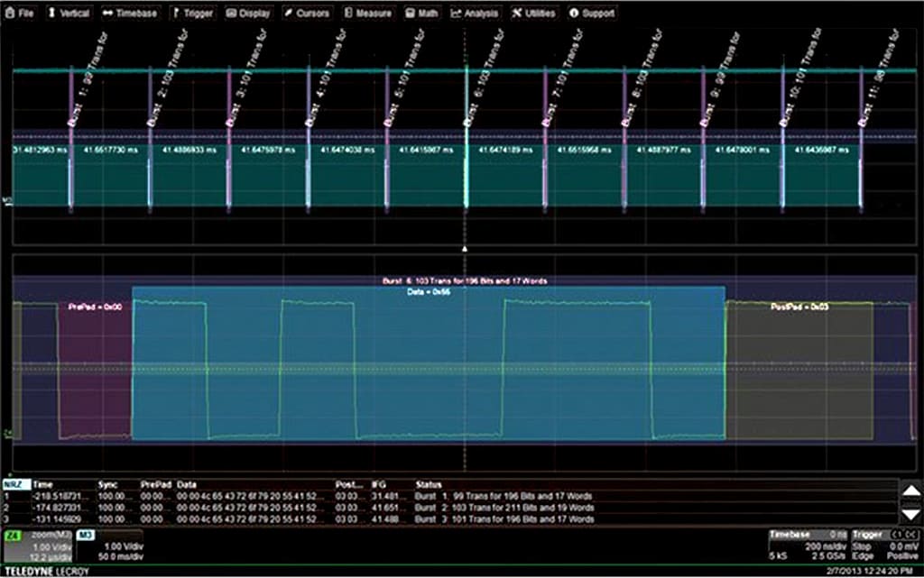Click the small icons beside Trigger label
924x578 pixels.
(x=904, y=535)
